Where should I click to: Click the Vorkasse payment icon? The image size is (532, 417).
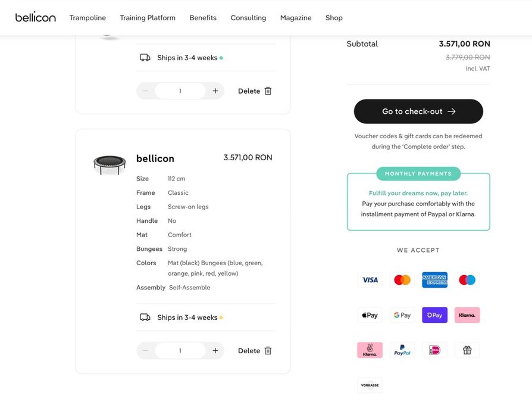[370, 385]
